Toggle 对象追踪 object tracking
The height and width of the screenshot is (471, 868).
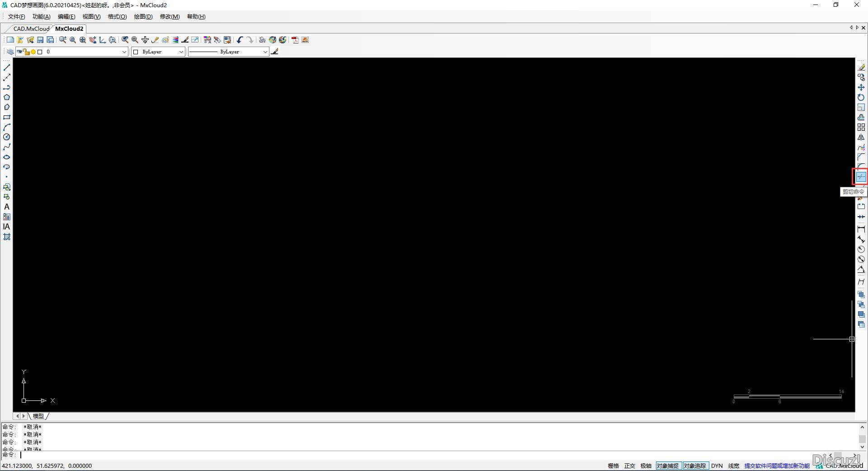[x=695, y=466]
